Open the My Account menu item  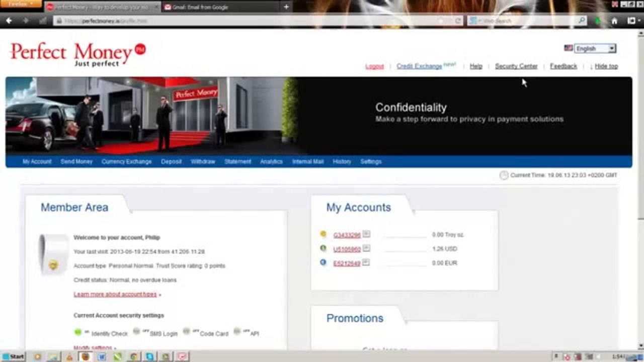pos(37,161)
